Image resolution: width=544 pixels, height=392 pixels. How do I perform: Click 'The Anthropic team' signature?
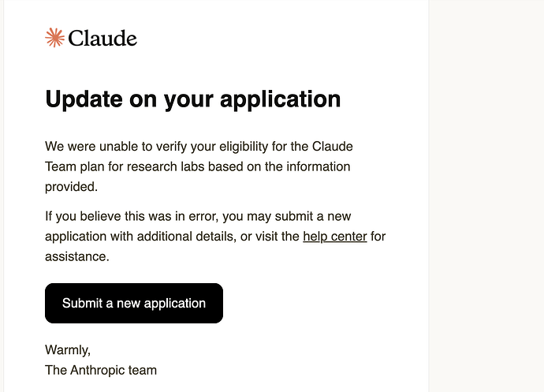pos(101,370)
